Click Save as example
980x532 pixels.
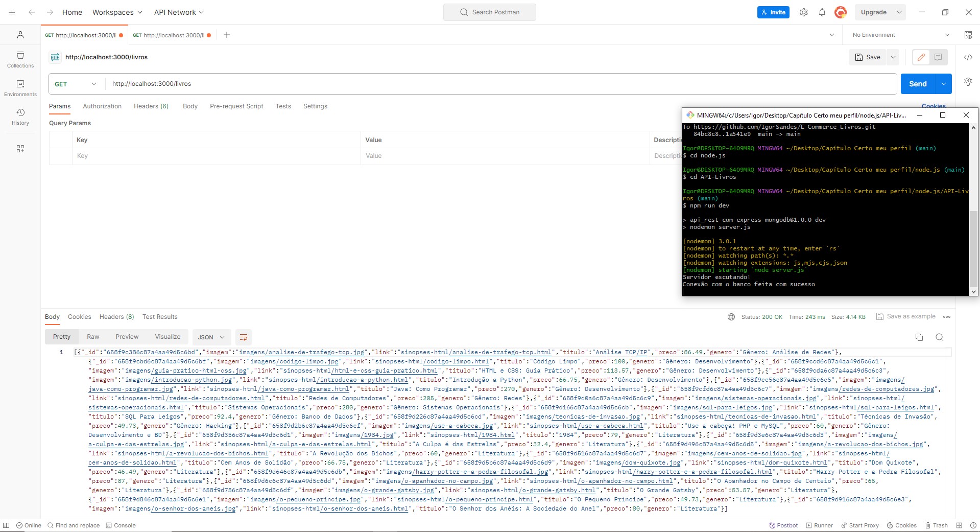point(906,317)
